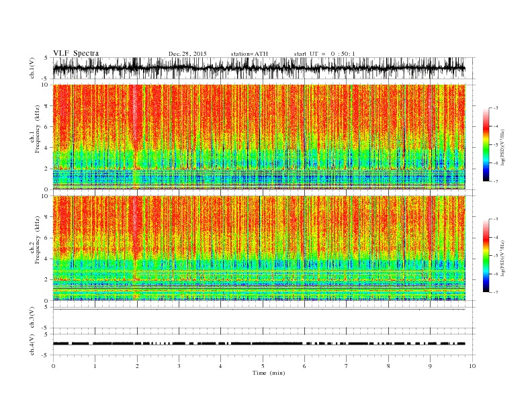Image resolution: width=532 pixels, height=411 pixels.
Task: Click the bright white burst near minute 2 in ch.1 spectrogram
Action: [x=136, y=116]
